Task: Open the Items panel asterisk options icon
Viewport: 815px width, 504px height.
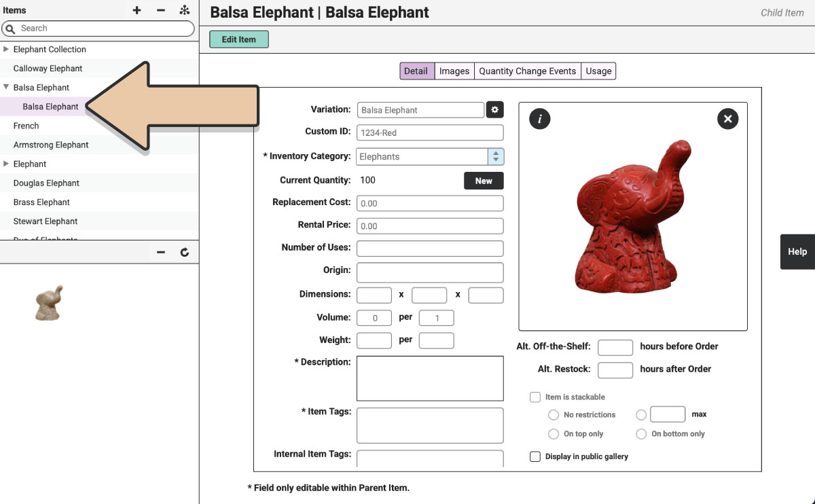Action: (184, 10)
